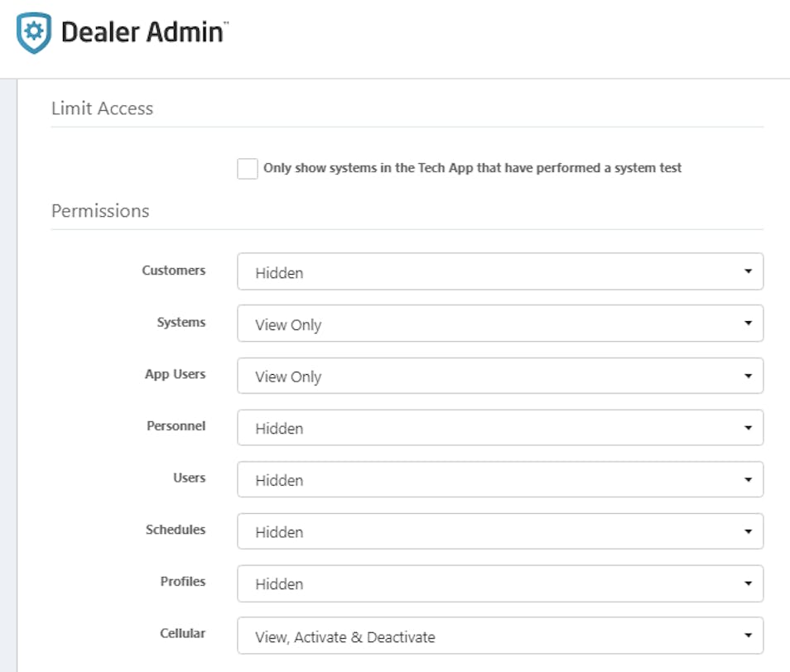Click the Systems dropdown arrow icon
Screen dimensions: 790x672
tap(749, 323)
